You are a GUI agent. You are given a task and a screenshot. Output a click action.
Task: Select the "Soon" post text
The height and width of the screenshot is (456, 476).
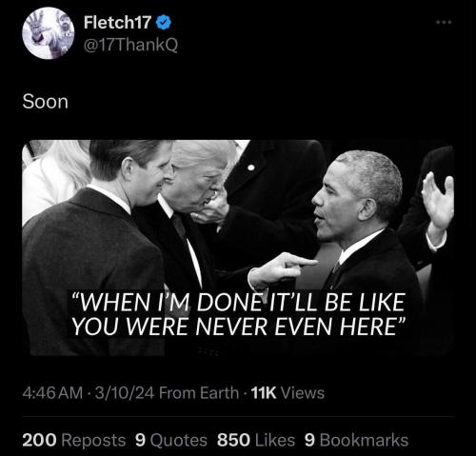[x=46, y=102]
